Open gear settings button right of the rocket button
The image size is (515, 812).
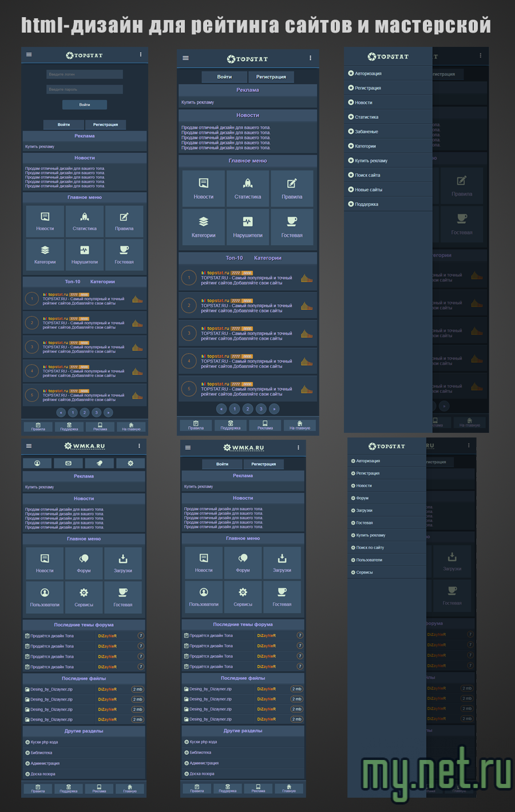point(130,463)
